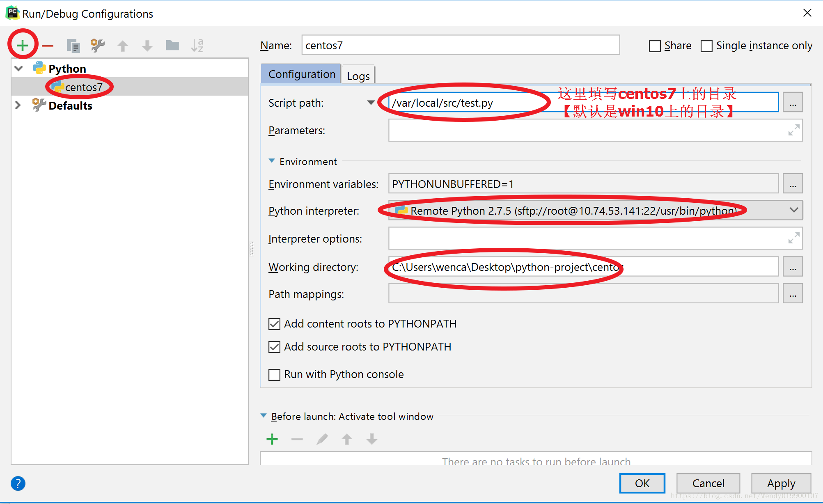The width and height of the screenshot is (823, 504).
Task: Click the copy configuration icon
Action: click(x=73, y=46)
